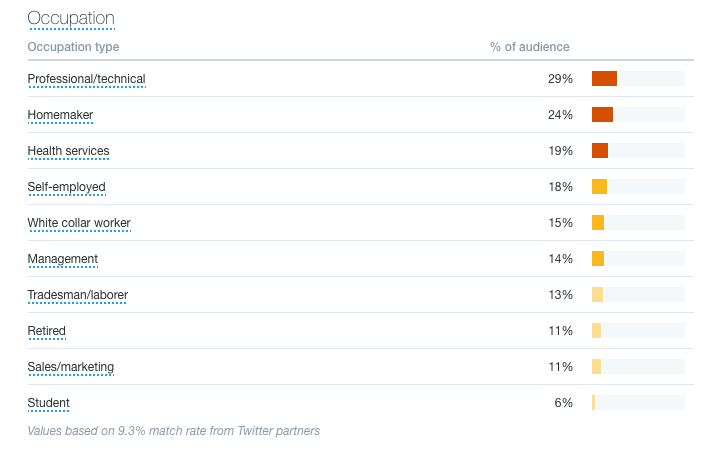The height and width of the screenshot is (464, 721).
Task: Click the Student occupation label
Action: pos(48,403)
